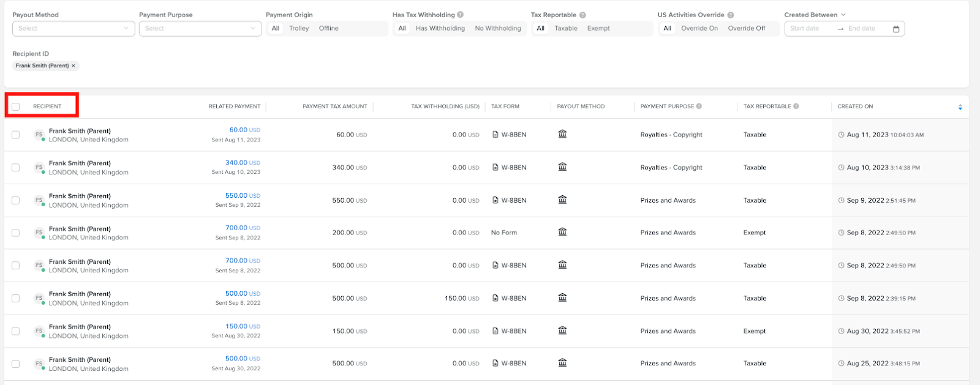
Task: Select the checkbox for the Sep 9, 2022 row
Action: click(x=16, y=200)
